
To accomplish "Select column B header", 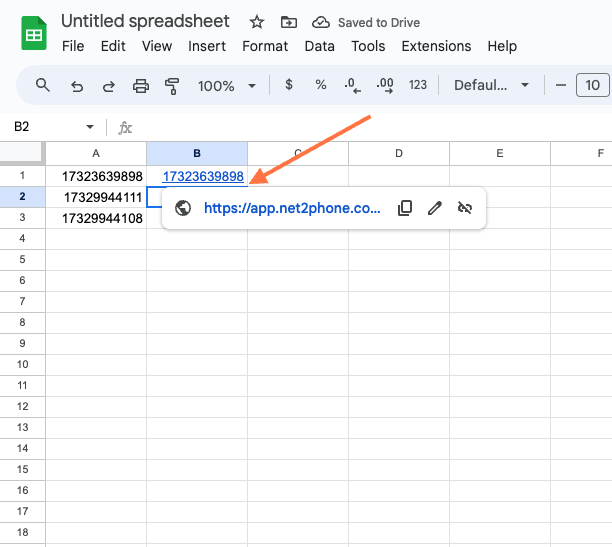I will coord(197,153).
